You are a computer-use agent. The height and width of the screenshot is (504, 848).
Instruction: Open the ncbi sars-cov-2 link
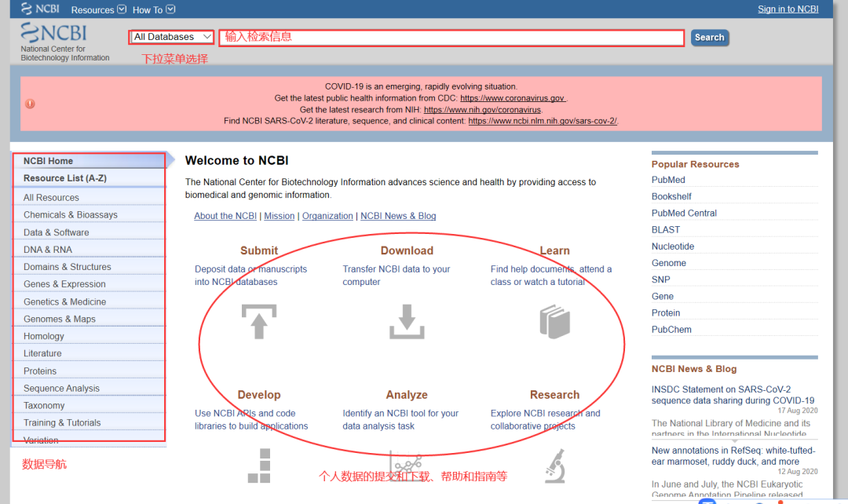[543, 121]
